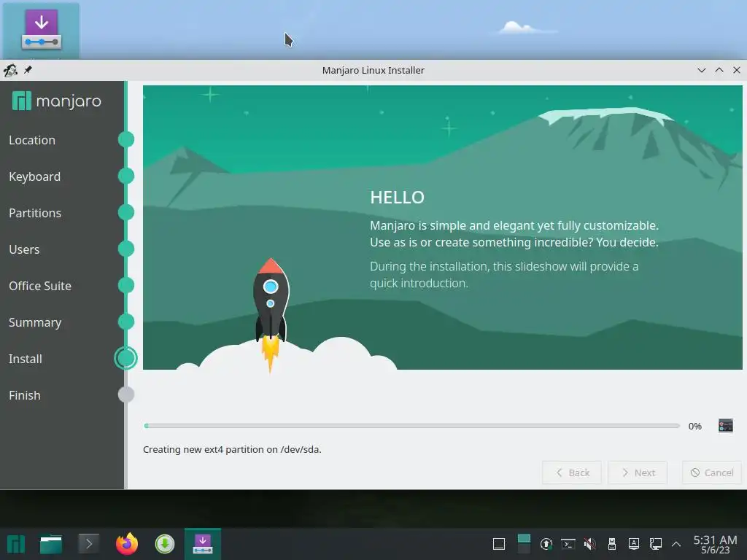Select the Partitions step in the sidebar
The image size is (747, 560).
(x=35, y=213)
